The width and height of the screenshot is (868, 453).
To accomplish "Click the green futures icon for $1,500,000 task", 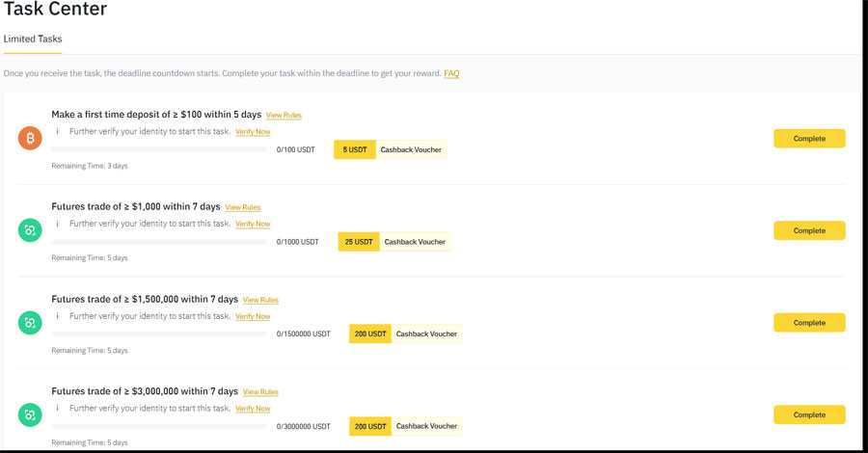I will point(30,323).
